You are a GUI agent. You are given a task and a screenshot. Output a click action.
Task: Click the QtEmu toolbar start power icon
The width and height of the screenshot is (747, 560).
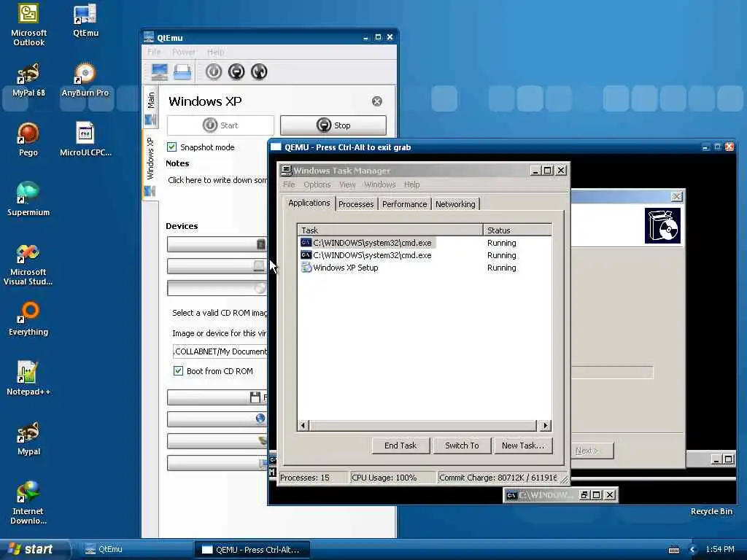214,72
